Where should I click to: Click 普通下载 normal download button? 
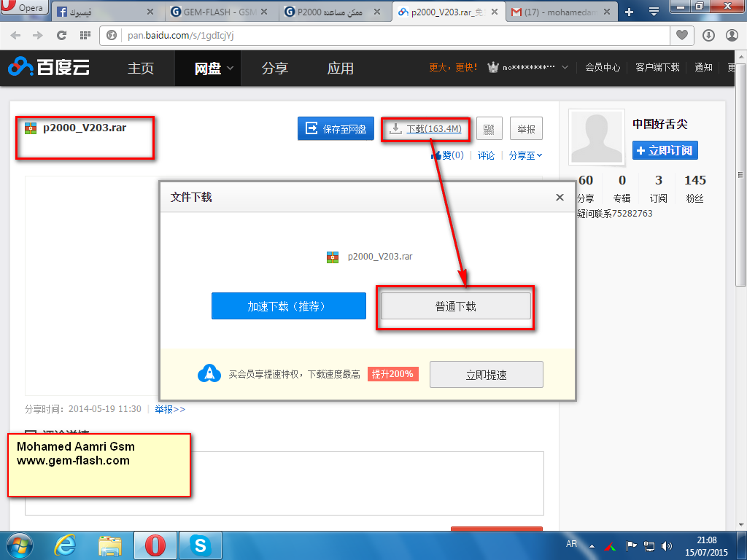(456, 306)
